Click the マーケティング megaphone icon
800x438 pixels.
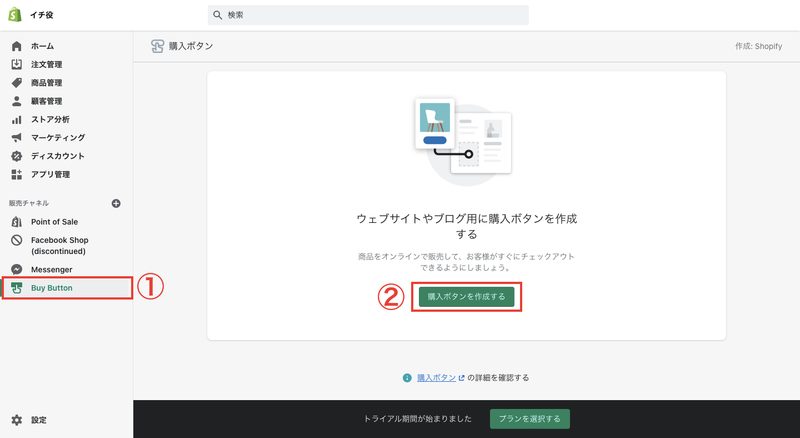coord(17,137)
